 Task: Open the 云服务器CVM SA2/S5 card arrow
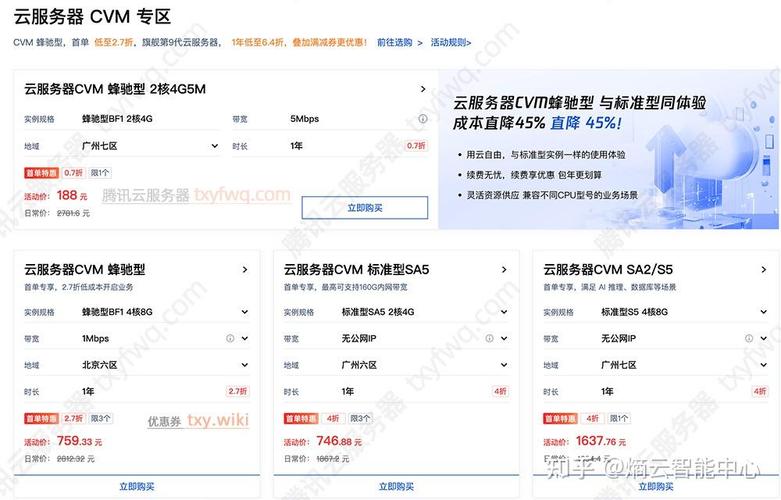coord(764,269)
